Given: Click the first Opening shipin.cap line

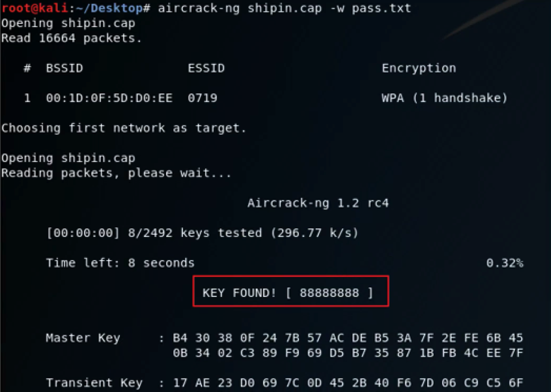Looking at the screenshot, I should pos(68,23).
